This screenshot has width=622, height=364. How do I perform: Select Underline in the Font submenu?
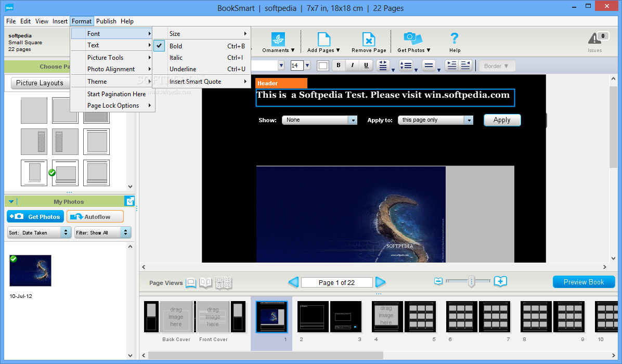coord(201,69)
